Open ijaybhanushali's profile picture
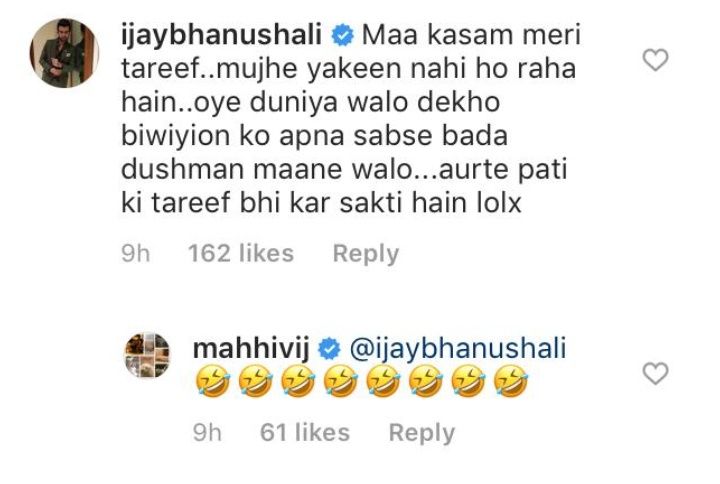The width and height of the screenshot is (720, 484). click(x=64, y=53)
